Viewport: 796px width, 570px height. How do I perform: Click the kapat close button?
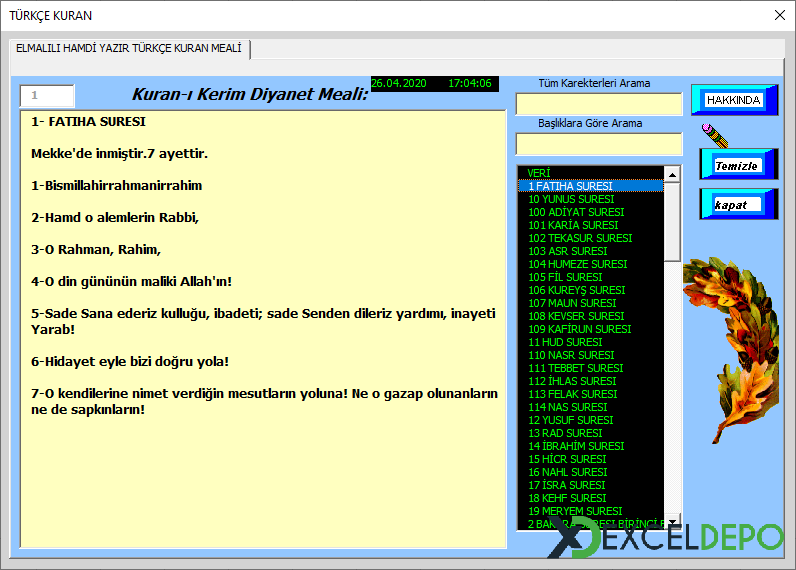[739, 204]
